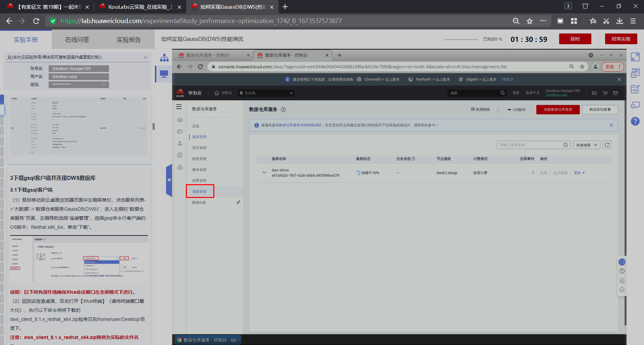Reload the inner Chrome console page
The width and height of the screenshot is (644, 345).
tap(200, 67)
